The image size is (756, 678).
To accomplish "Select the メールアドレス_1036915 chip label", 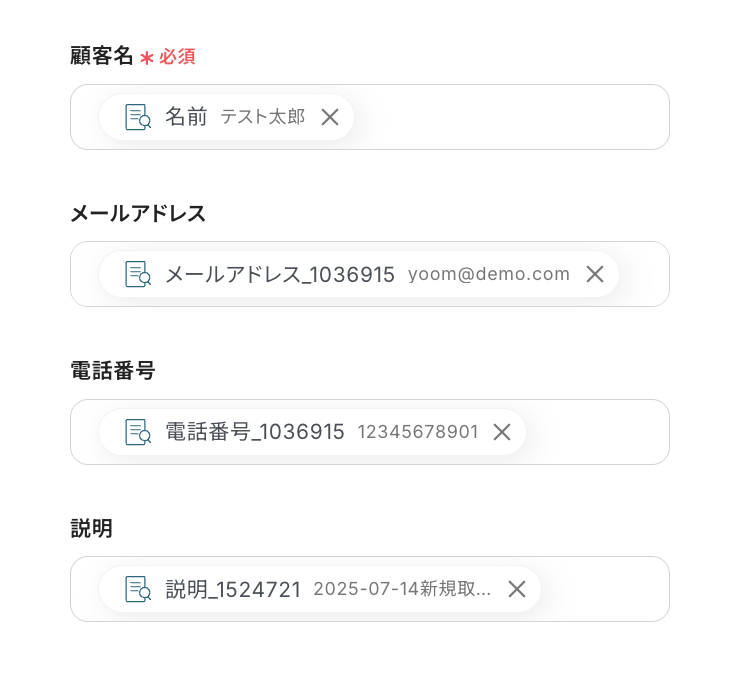I will pyautogui.click(x=279, y=274).
